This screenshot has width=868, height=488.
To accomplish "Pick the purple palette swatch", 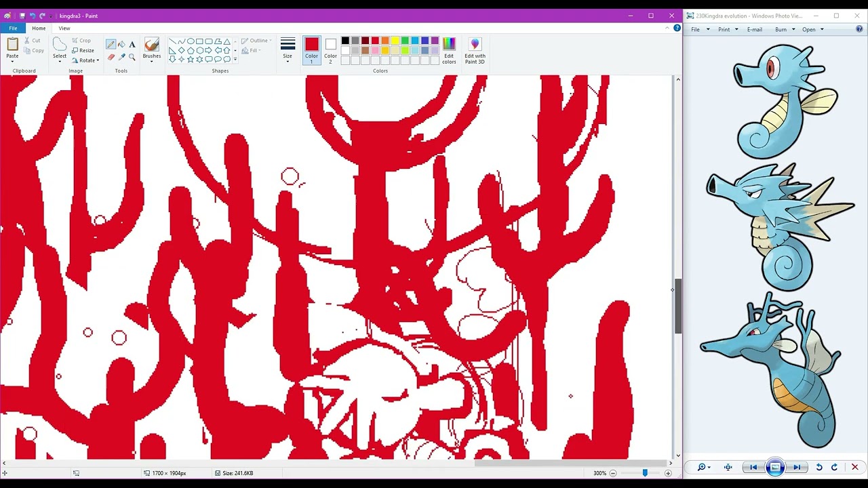I will click(x=435, y=41).
